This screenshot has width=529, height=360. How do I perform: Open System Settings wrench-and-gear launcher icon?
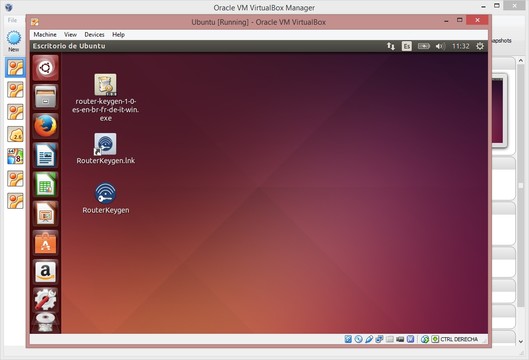point(46,300)
